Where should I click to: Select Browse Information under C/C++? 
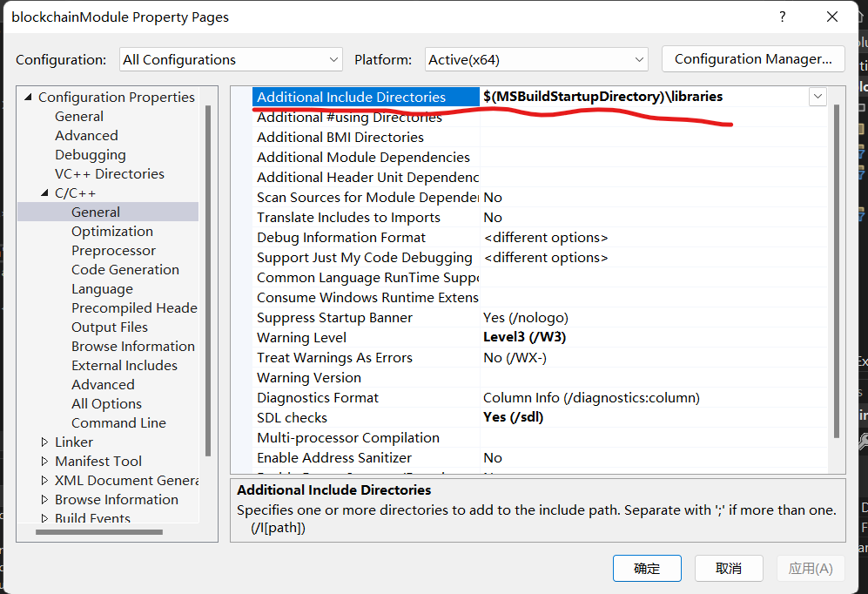point(133,346)
